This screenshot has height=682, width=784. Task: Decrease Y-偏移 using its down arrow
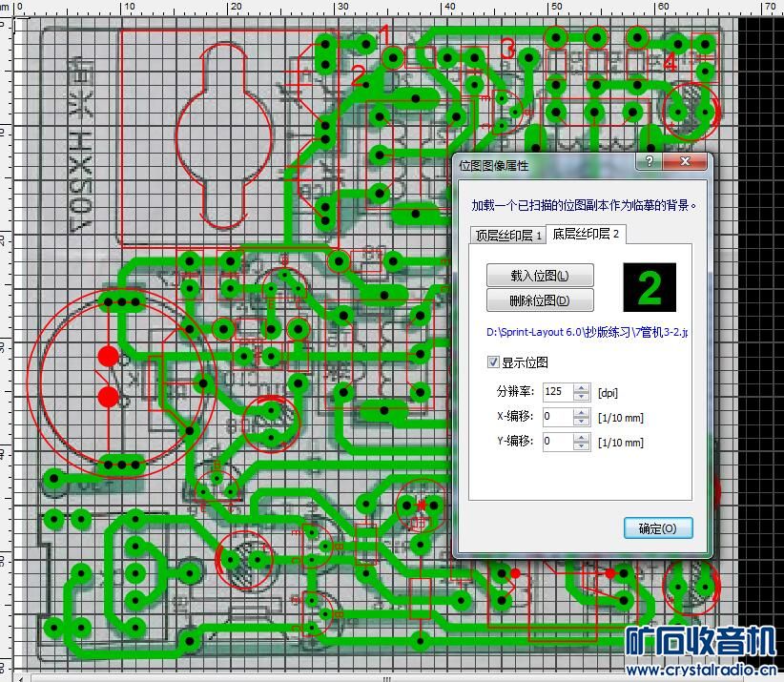(581, 446)
